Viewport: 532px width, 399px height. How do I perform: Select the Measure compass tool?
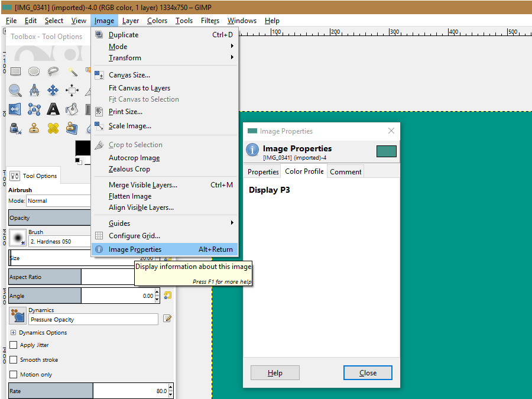coord(34,90)
